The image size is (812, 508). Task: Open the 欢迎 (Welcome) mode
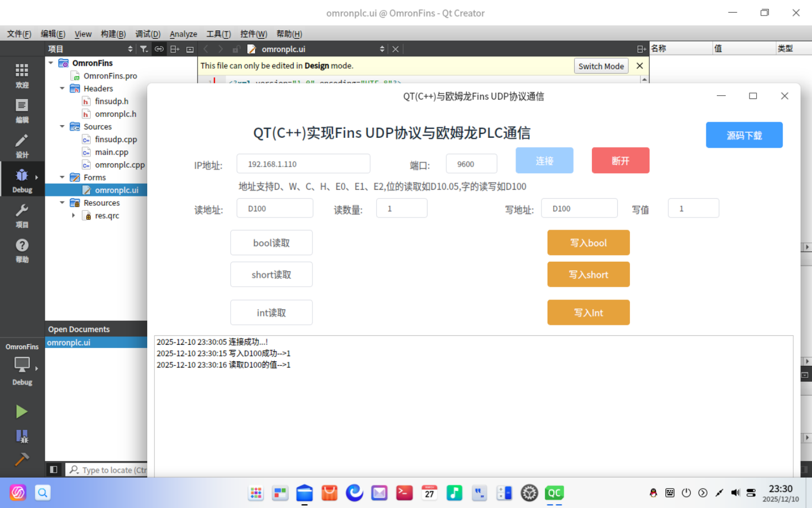pos(22,76)
